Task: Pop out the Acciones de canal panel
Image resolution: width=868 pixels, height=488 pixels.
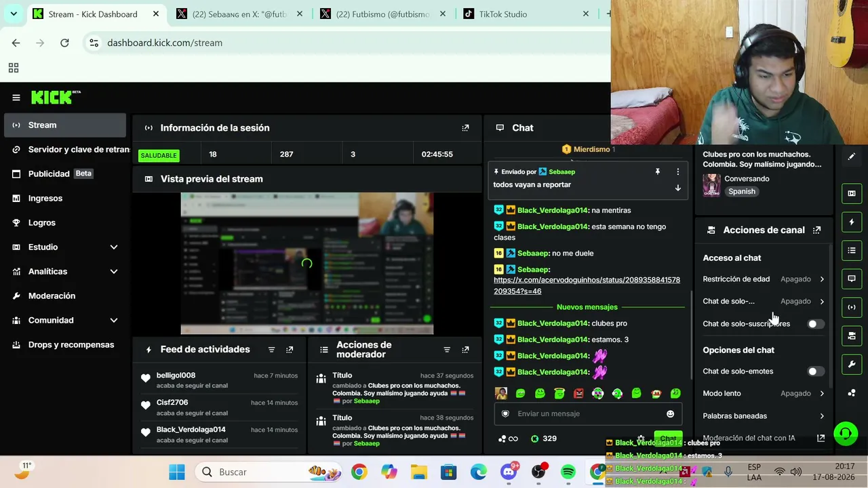Action: click(816, 230)
